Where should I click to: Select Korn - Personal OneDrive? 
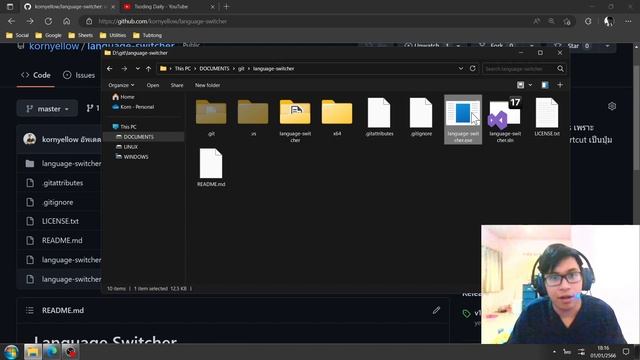pyautogui.click(x=133, y=107)
